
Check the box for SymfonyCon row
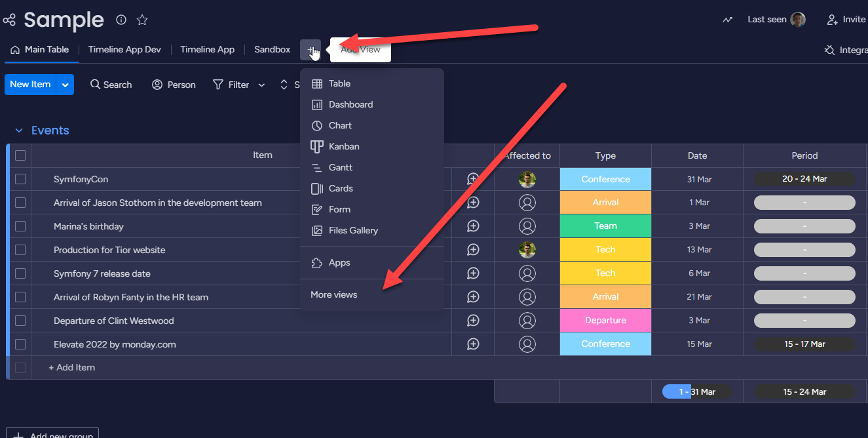pos(20,179)
